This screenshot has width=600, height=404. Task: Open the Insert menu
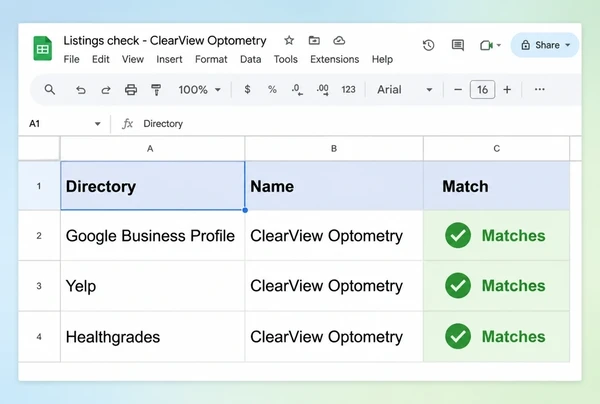click(x=169, y=59)
